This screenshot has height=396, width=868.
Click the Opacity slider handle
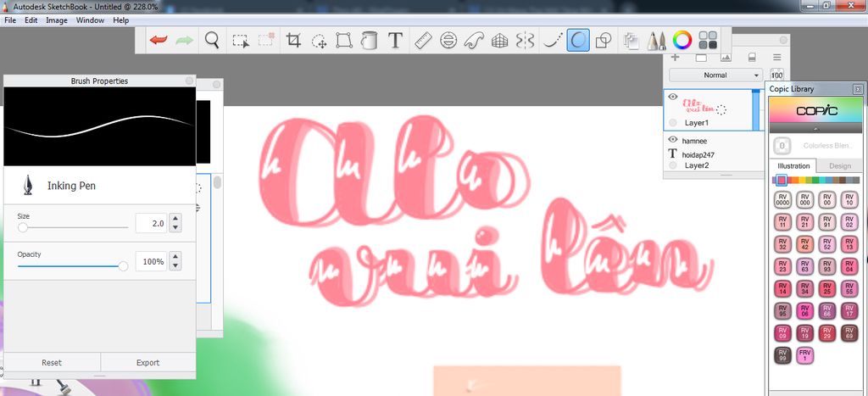[x=124, y=266]
